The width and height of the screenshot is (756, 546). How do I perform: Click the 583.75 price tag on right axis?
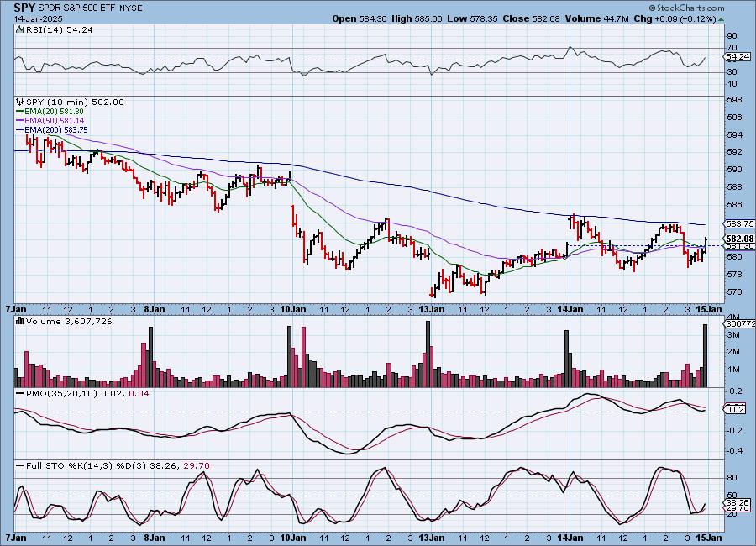tap(739, 223)
